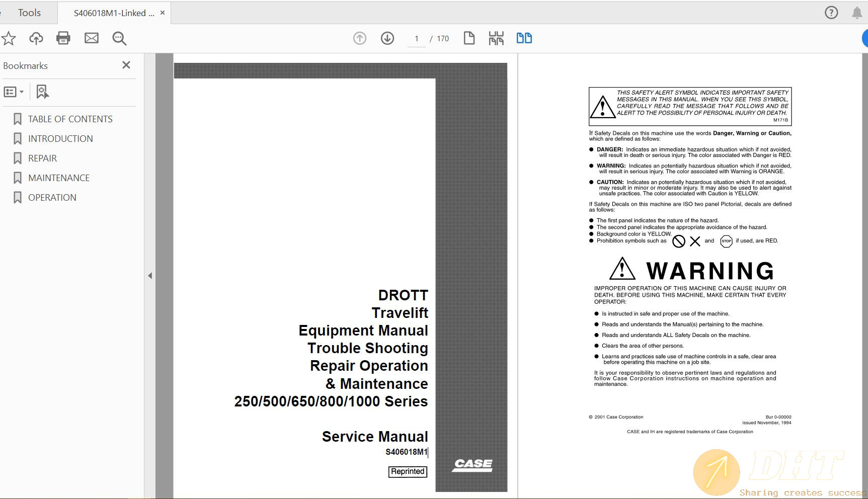Email the PDF document

coord(92,38)
